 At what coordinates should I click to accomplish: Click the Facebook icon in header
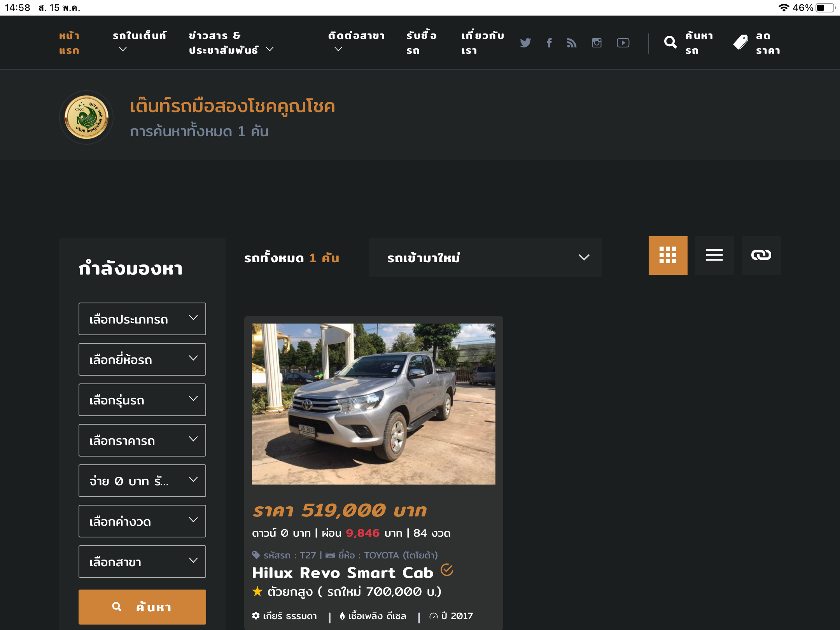pyautogui.click(x=549, y=43)
